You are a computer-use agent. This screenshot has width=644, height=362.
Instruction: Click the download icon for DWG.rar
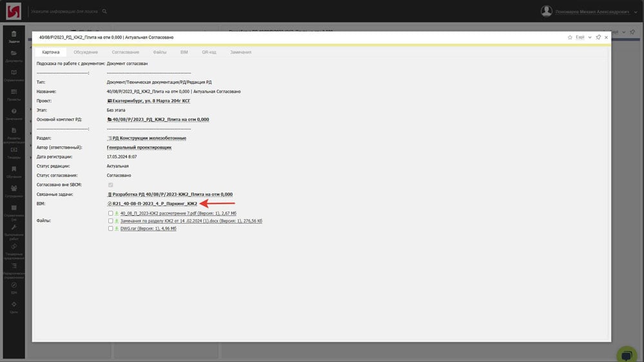click(x=117, y=228)
